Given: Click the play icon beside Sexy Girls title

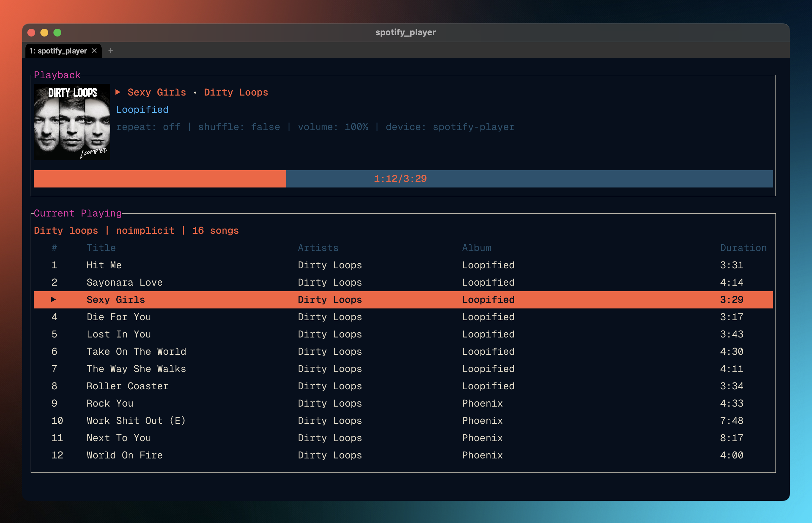Looking at the screenshot, I should (x=118, y=92).
